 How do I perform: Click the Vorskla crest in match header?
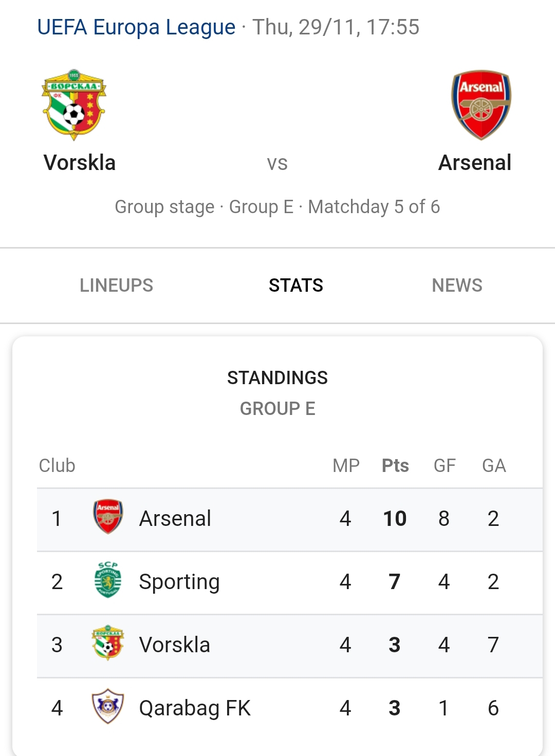pos(74,105)
